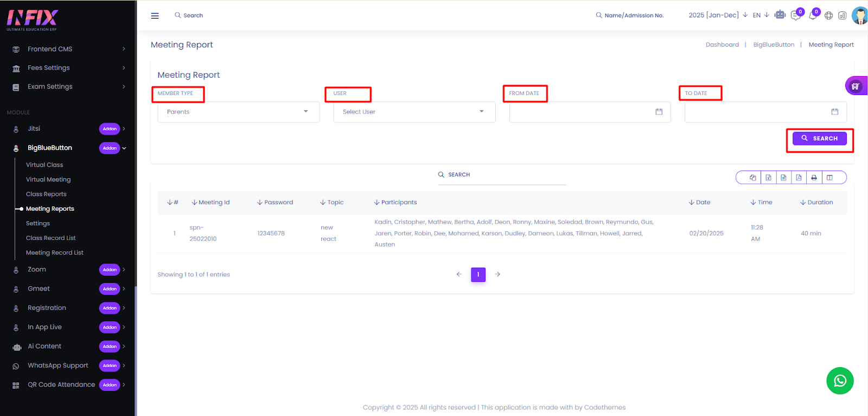
Task: Export the table as CSV file
Action: point(783,178)
